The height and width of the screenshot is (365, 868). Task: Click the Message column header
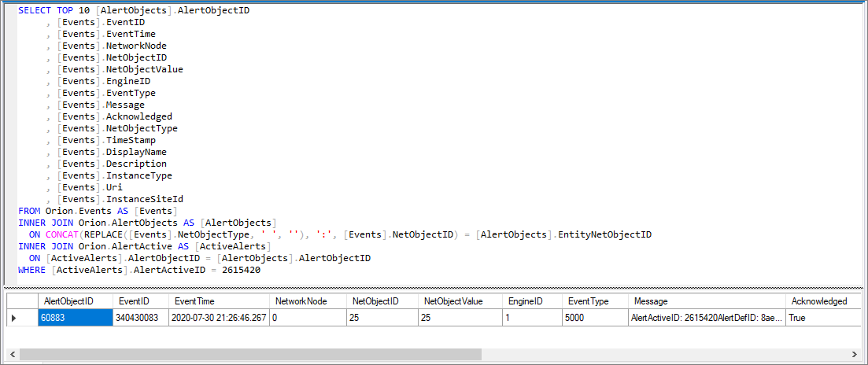(707, 301)
